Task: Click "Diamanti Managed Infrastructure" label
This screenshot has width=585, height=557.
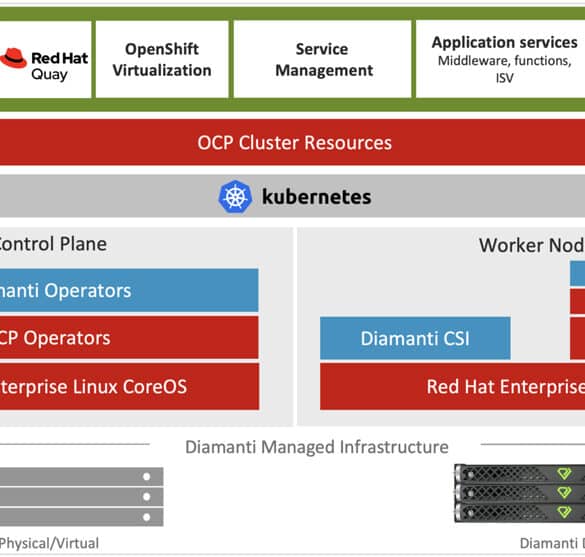Action: 317,447
